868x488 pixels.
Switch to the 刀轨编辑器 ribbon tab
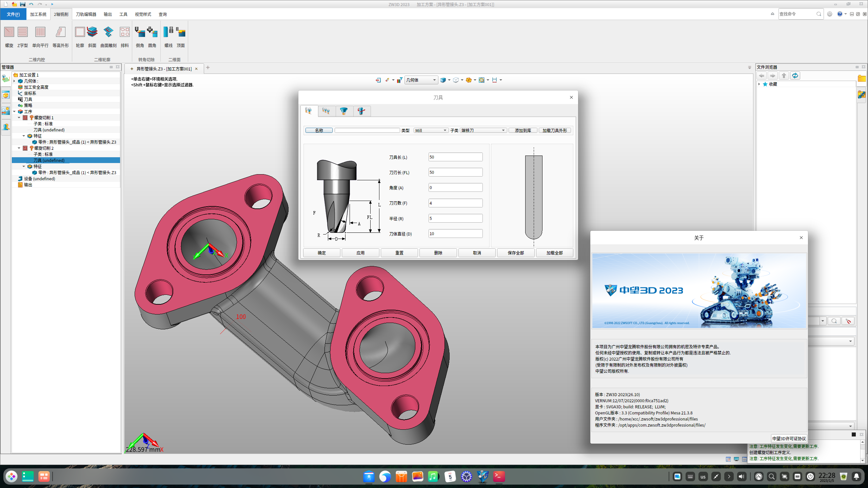(85, 14)
